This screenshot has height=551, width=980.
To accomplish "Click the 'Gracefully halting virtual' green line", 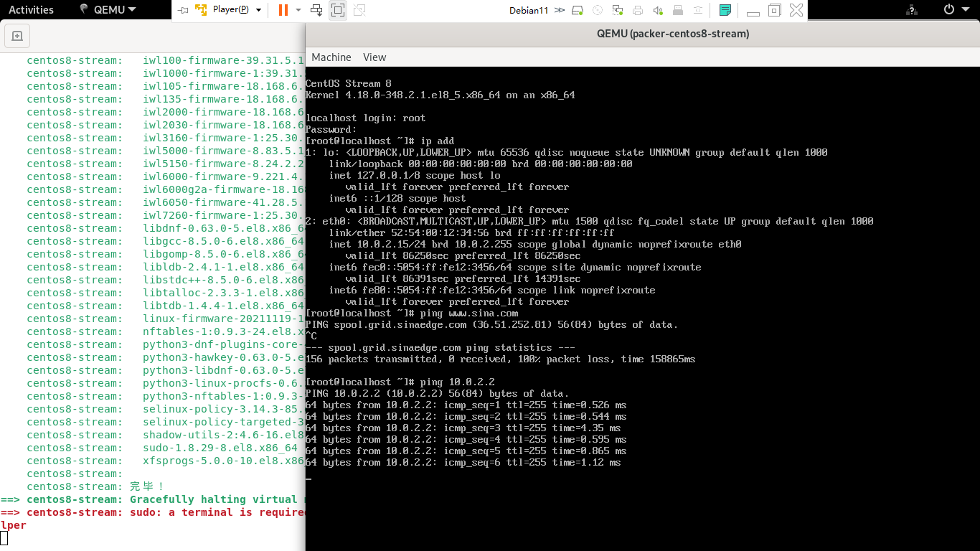I will 153,499.
